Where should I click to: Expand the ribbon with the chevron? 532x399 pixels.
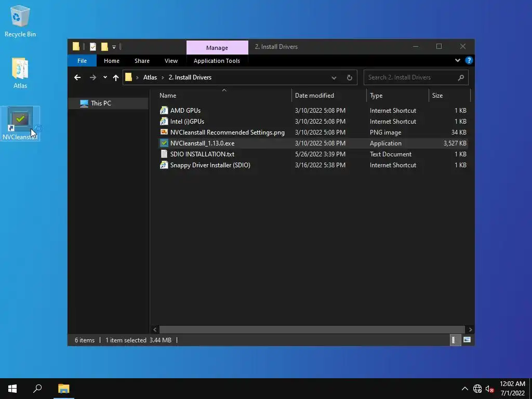click(x=457, y=60)
